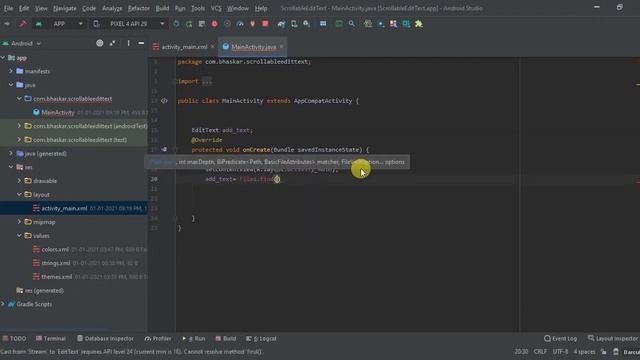Expand the manifests folder
The image size is (640, 360).
tap(11, 71)
